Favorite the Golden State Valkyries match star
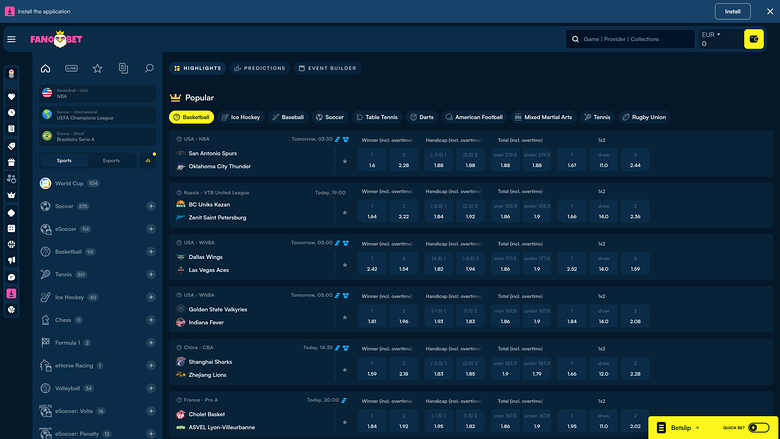Viewport: 780px width, 439px height. pyautogui.click(x=345, y=317)
